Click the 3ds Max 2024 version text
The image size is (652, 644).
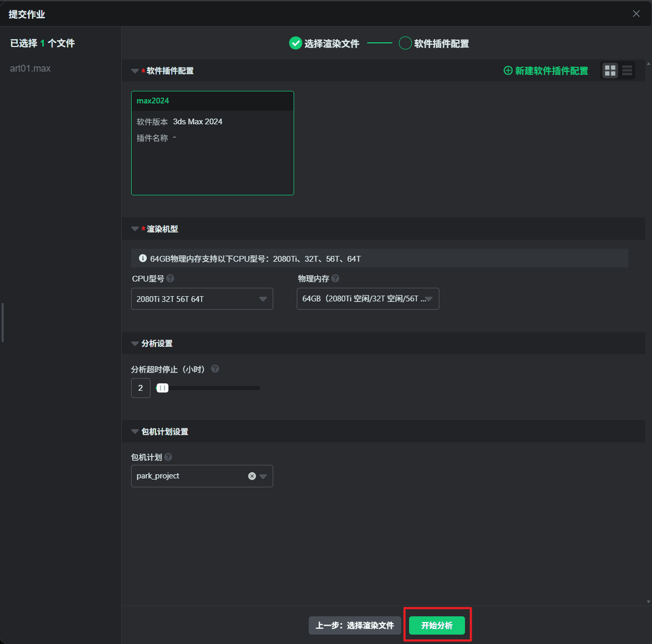197,122
